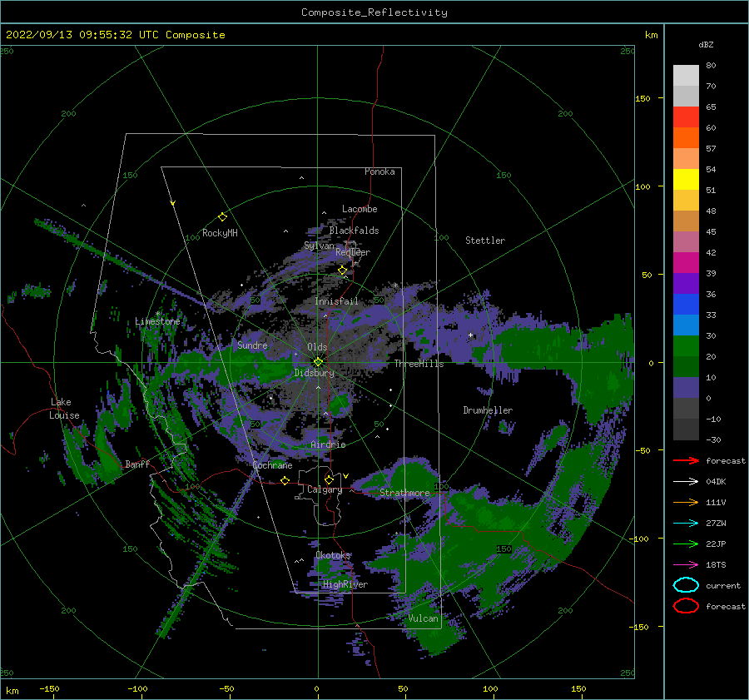Click the red 'forecast' ellipse legend icon

coord(686,606)
